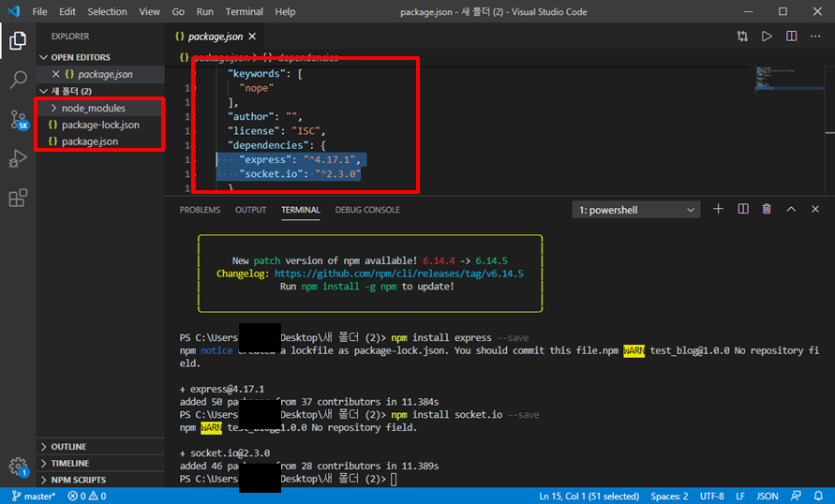Screen dimensions: 835x504
Task: Click the Run play icon in editor toolbar
Action: [x=767, y=37]
